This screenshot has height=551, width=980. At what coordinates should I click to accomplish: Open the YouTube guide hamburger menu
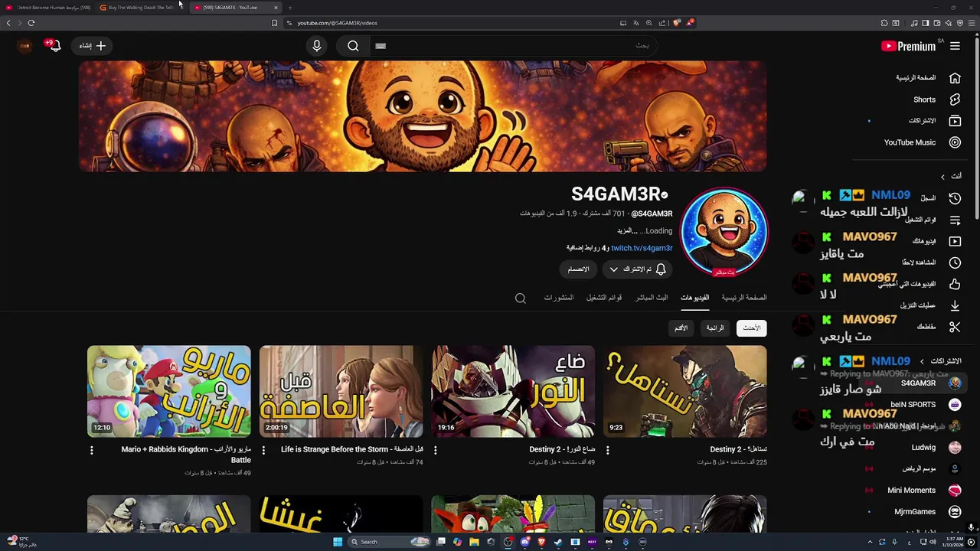955,46
